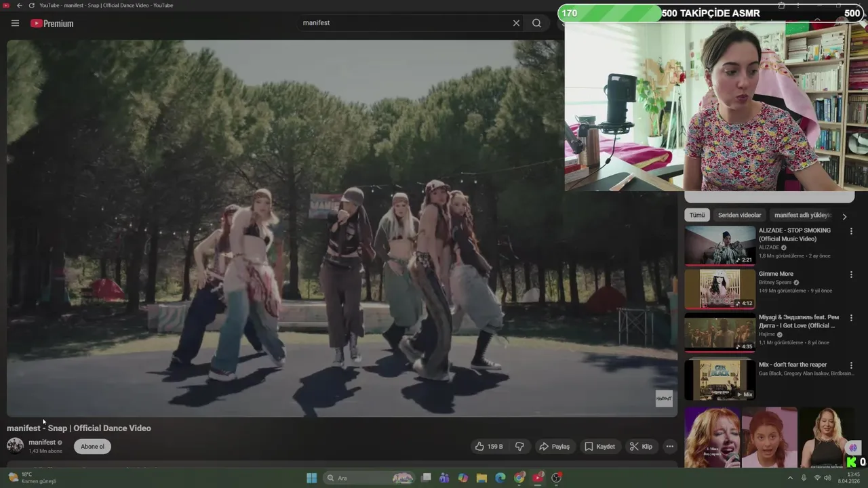Save the video with the Kaydet button
868x488 pixels.
(599, 447)
